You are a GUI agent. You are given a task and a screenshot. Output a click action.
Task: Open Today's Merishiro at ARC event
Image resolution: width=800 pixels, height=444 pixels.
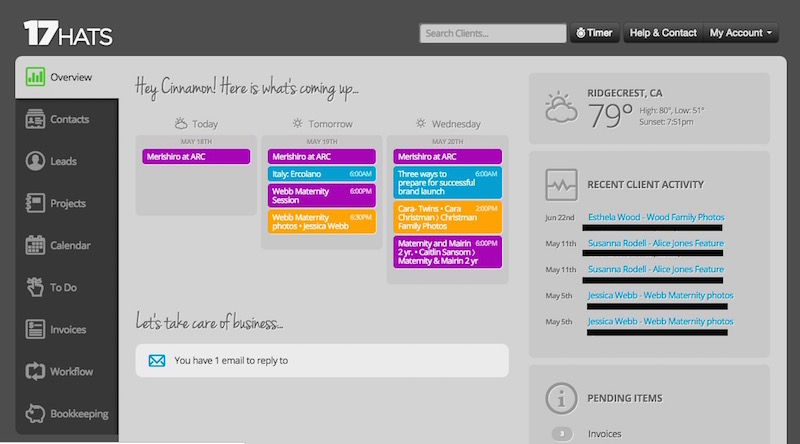[196, 157]
